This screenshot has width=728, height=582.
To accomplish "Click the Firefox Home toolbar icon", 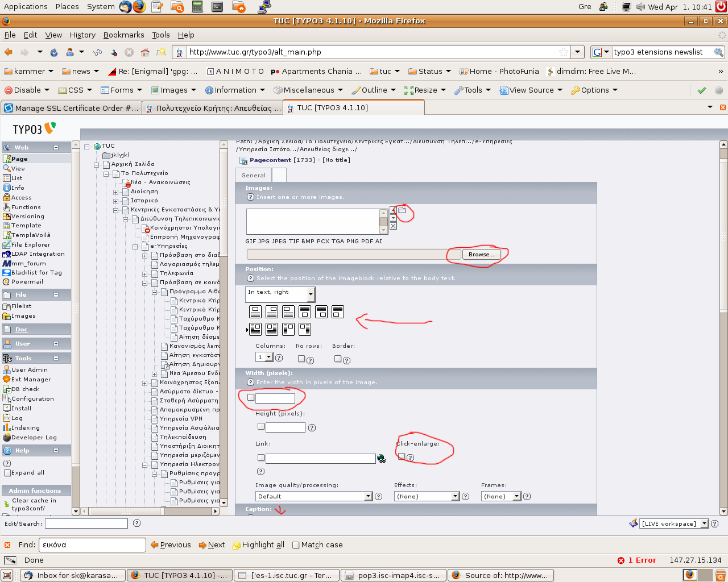I will point(145,52).
